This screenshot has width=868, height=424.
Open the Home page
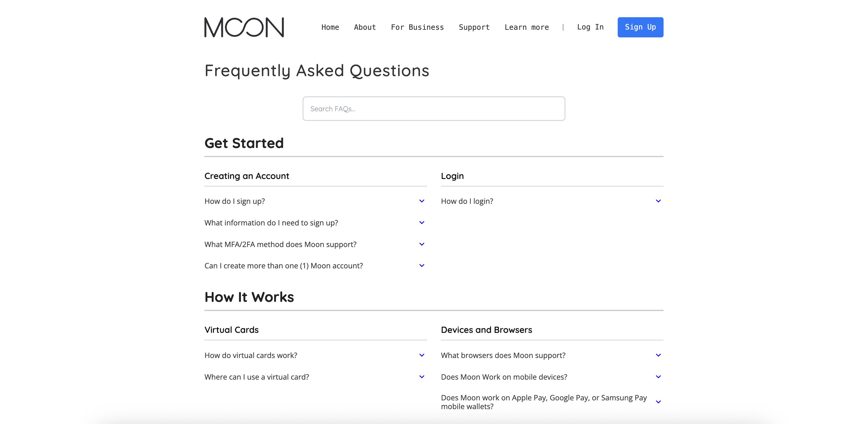pyautogui.click(x=330, y=27)
